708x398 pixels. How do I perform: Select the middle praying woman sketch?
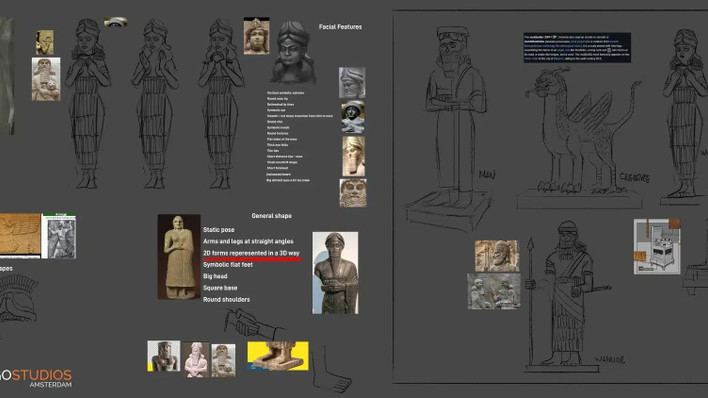(x=155, y=103)
